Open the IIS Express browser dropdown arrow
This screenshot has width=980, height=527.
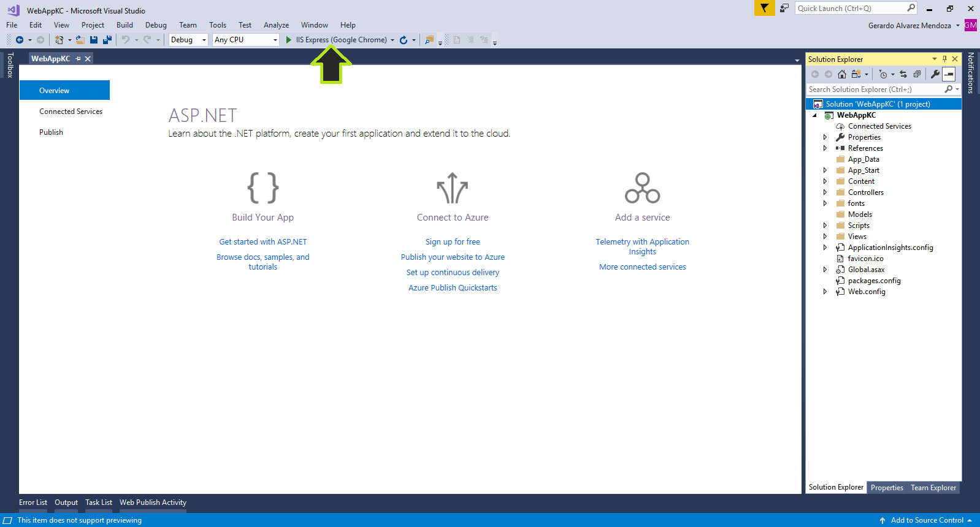pyautogui.click(x=392, y=40)
